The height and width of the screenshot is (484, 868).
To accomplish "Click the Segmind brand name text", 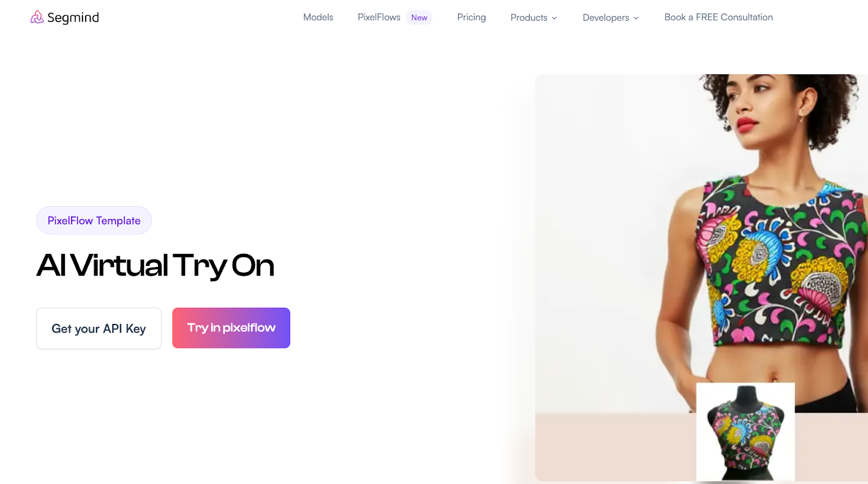I will (x=73, y=18).
